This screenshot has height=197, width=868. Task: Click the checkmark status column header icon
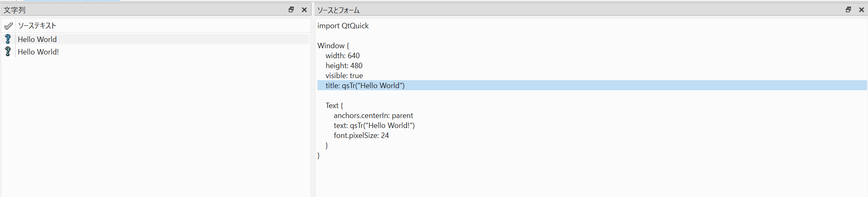pos(8,26)
